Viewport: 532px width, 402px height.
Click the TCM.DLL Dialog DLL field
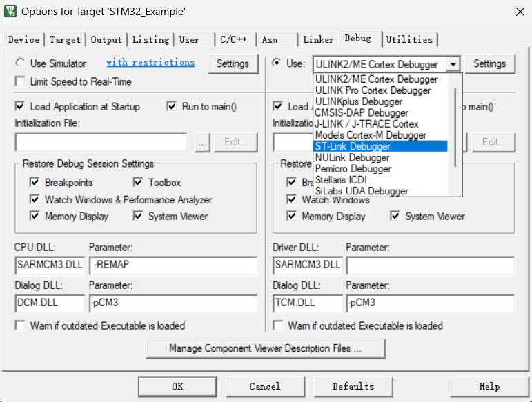(307, 303)
